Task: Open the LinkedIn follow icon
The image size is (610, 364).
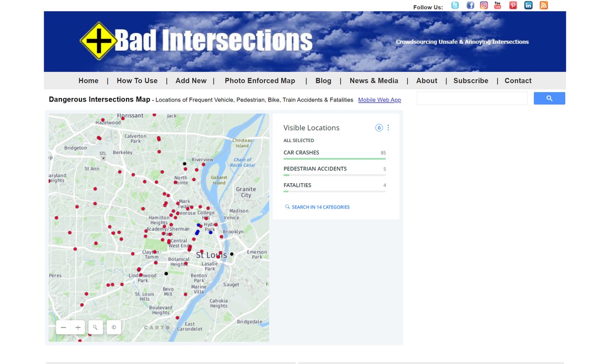Action: click(x=528, y=6)
